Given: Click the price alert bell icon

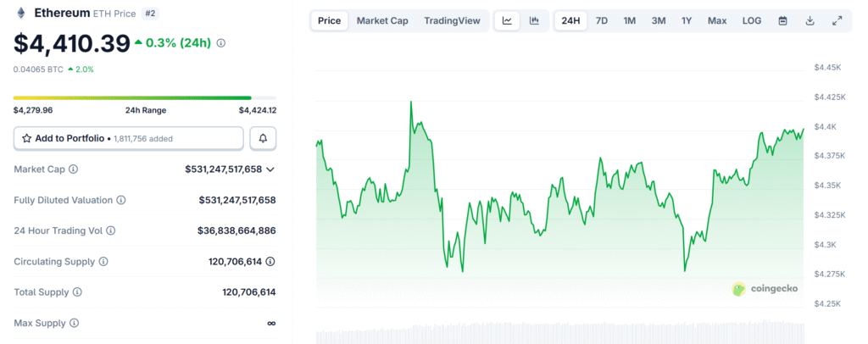Looking at the screenshot, I should (263, 138).
